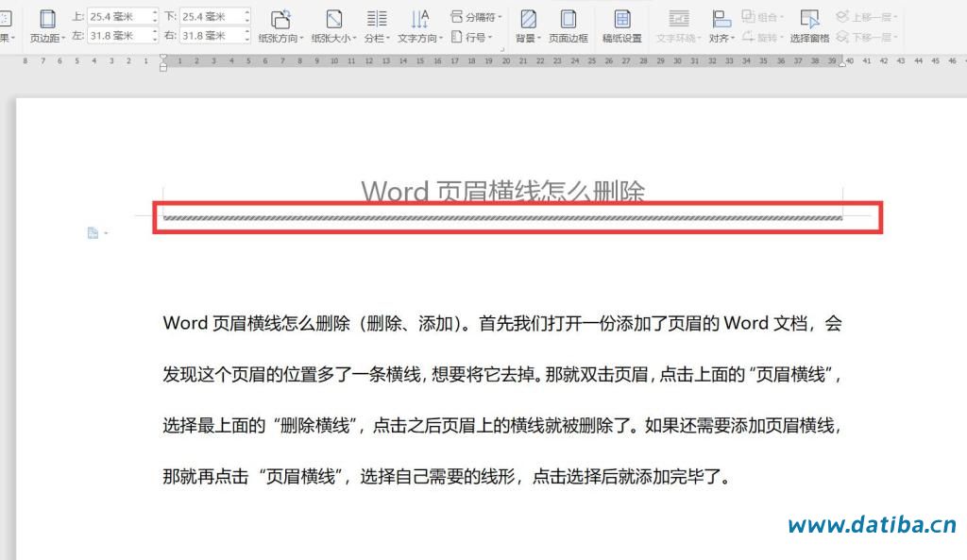Viewport: 967px width, 560px height.
Task: Click the 纸张方向 paper orientation icon
Action: tap(280, 20)
